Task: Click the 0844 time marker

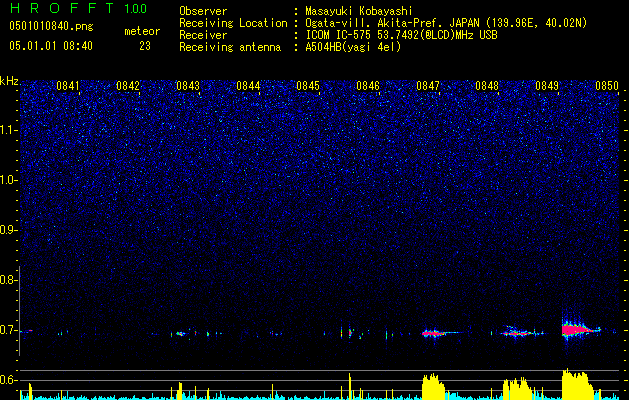Action: [x=248, y=86]
